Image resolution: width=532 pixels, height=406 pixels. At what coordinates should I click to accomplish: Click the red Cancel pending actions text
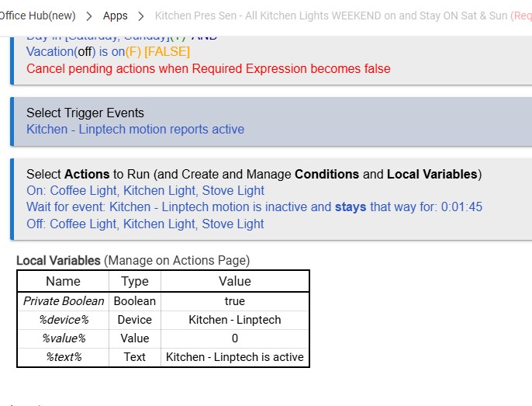[208, 68]
